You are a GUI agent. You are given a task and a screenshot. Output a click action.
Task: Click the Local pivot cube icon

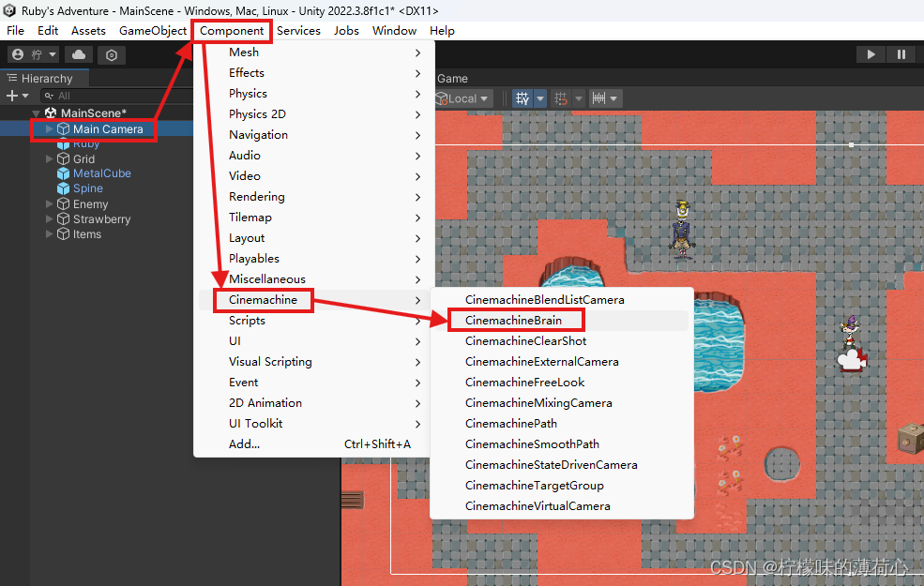(x=441, y=98)
